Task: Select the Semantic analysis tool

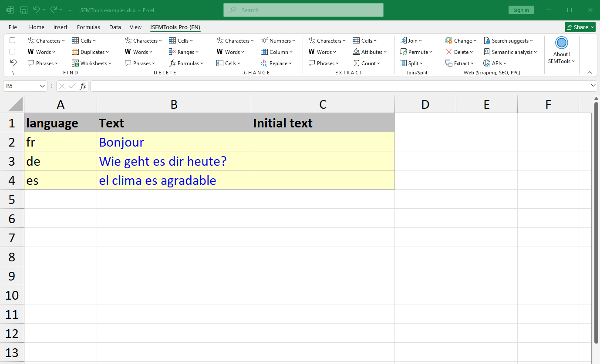Action: tap(510, 52)
